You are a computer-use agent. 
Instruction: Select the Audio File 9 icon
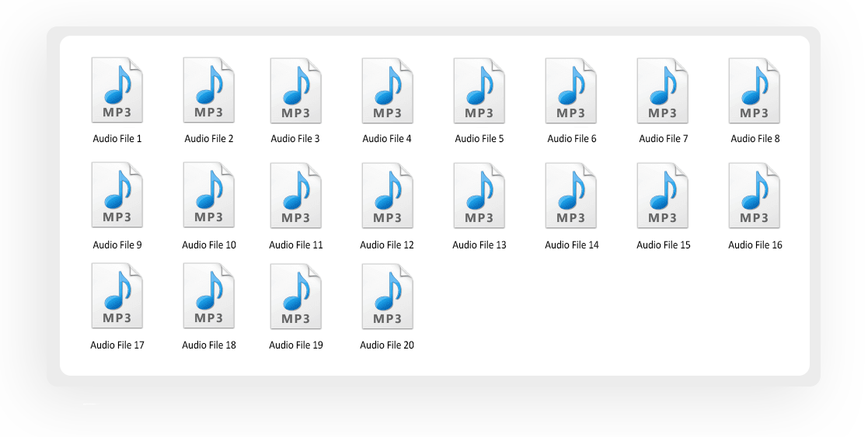pos(117,195)
